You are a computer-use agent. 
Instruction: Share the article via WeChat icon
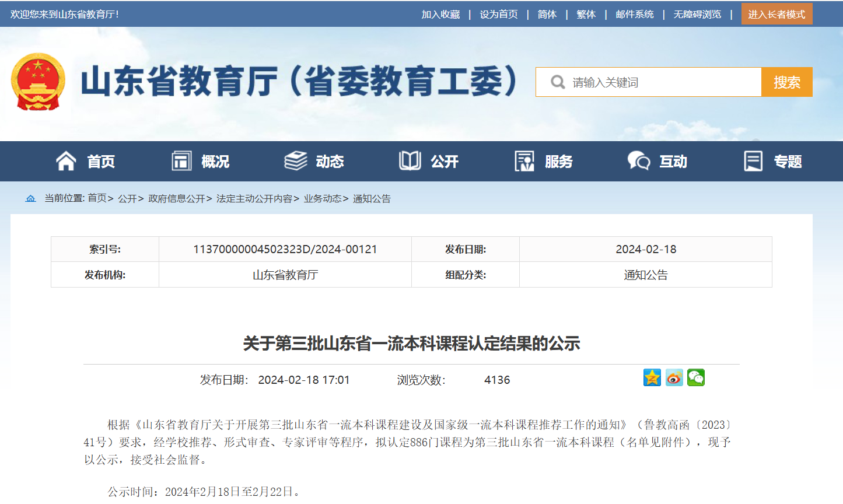695,378
